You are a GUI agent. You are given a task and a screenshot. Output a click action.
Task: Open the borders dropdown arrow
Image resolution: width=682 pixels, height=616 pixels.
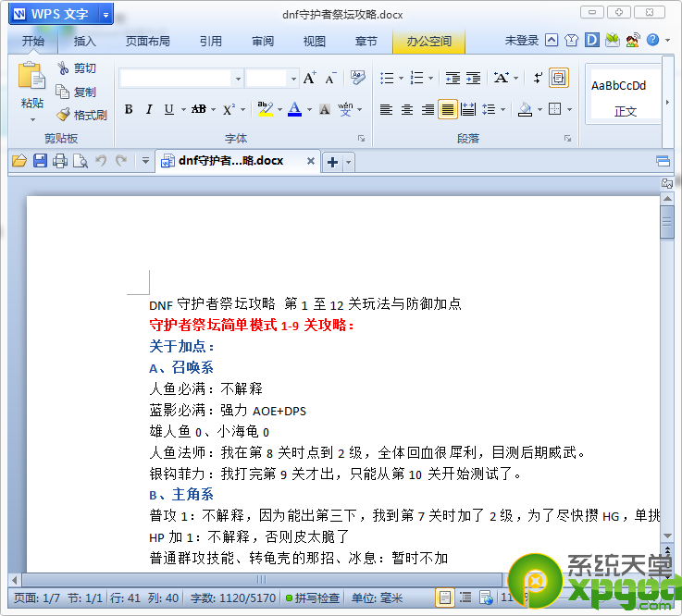(x=569, y=109)
